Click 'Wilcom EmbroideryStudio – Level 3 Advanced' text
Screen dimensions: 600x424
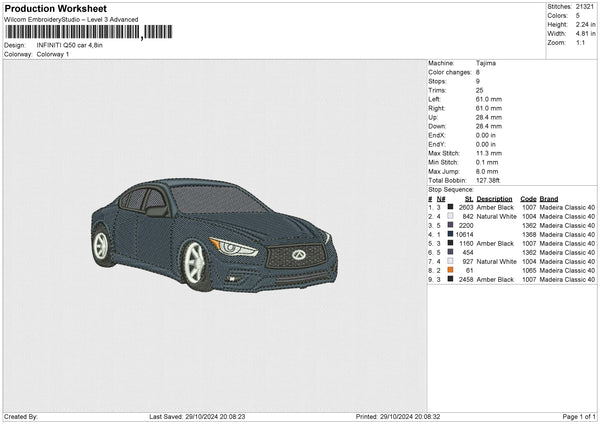[x=71, y=20]
